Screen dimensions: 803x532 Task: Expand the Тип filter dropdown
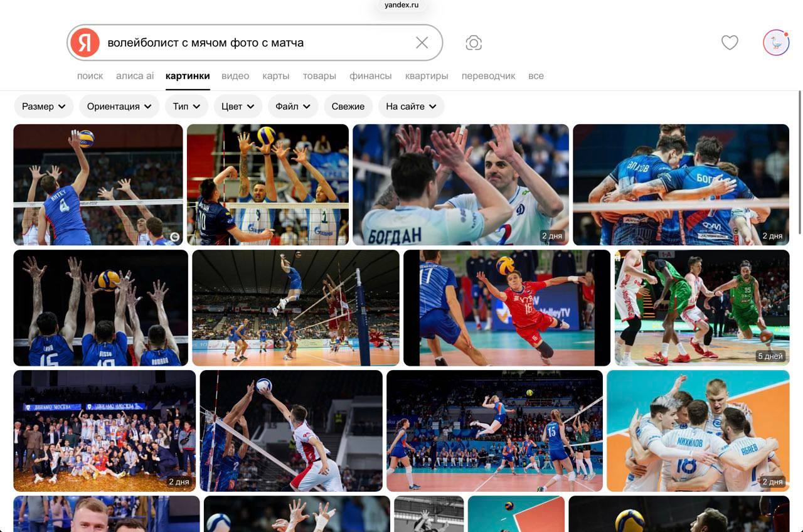[187, 107]
